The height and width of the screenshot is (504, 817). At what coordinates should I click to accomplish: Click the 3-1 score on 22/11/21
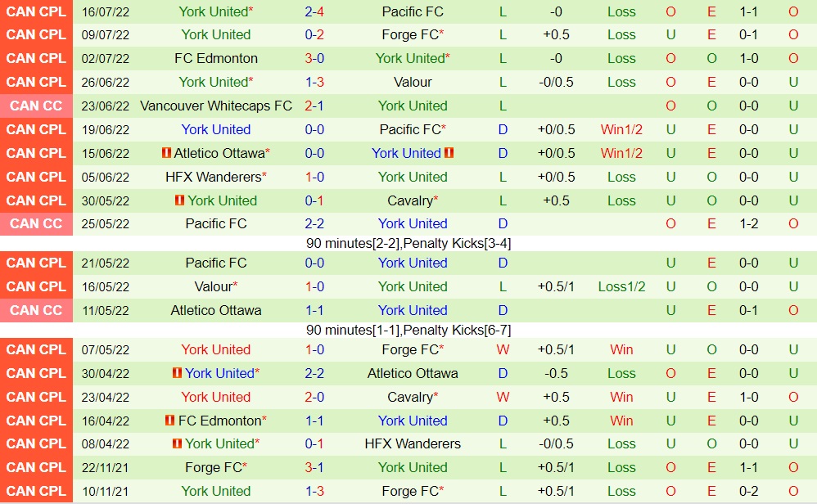[314, 467]
